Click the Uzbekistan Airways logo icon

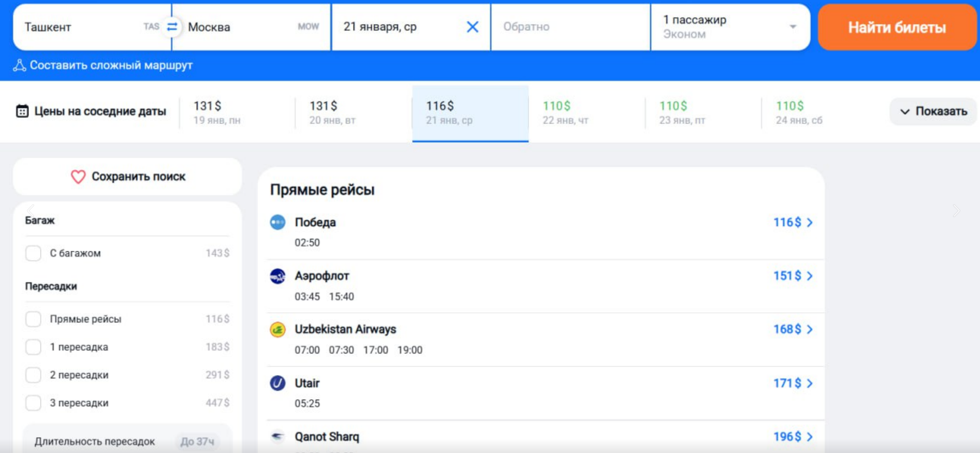(277, 329)
